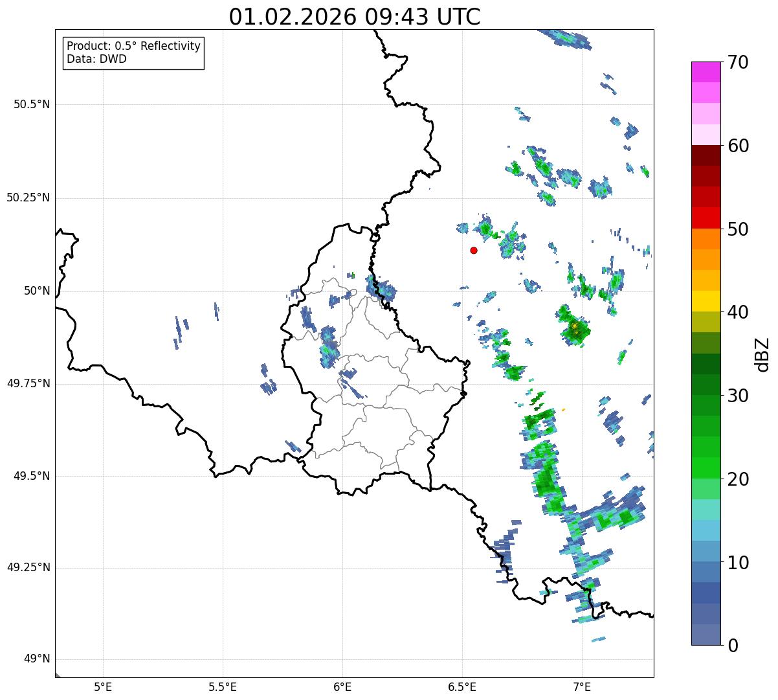This screenshot has width=778, height=700.
Task: Click the timestamp title 01.02.2026 09:43 UTC
Action: pyautogui.click(x=355, y=17)
